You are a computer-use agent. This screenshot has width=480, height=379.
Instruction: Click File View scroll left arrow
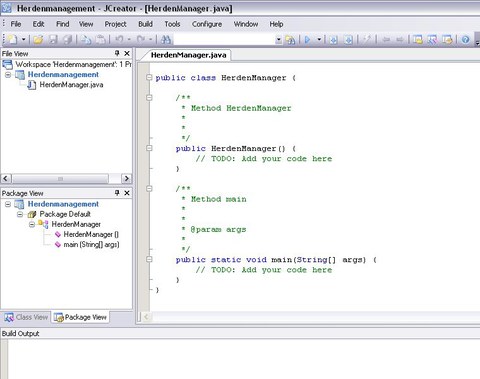pyautogui.click(x=6, y=178)
